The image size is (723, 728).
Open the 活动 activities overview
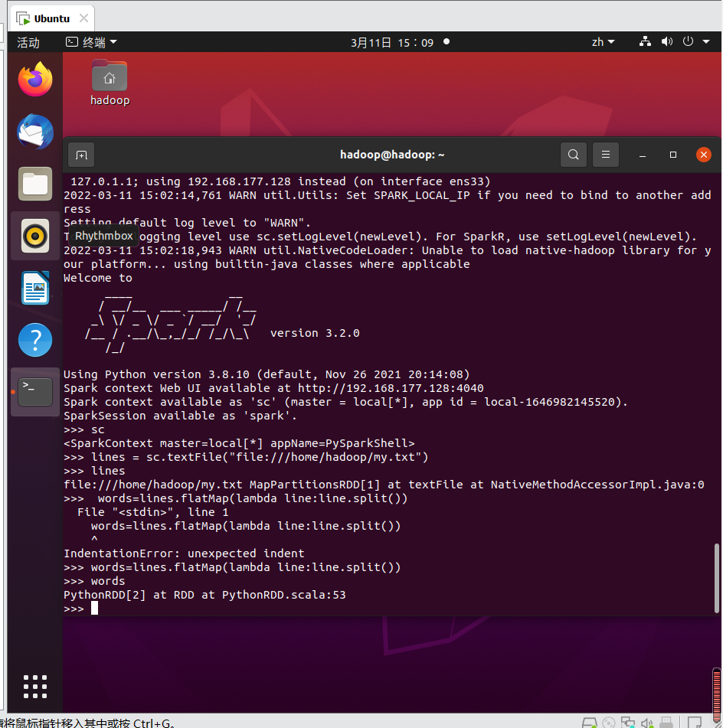coord(28,43)
